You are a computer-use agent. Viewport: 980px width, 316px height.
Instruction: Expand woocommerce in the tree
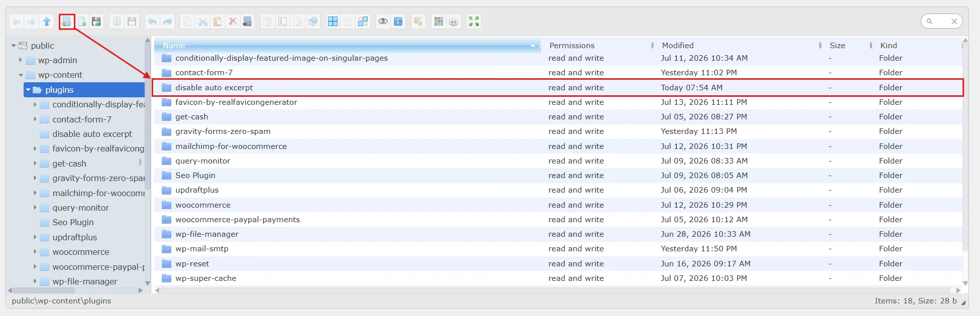point(35,252)
